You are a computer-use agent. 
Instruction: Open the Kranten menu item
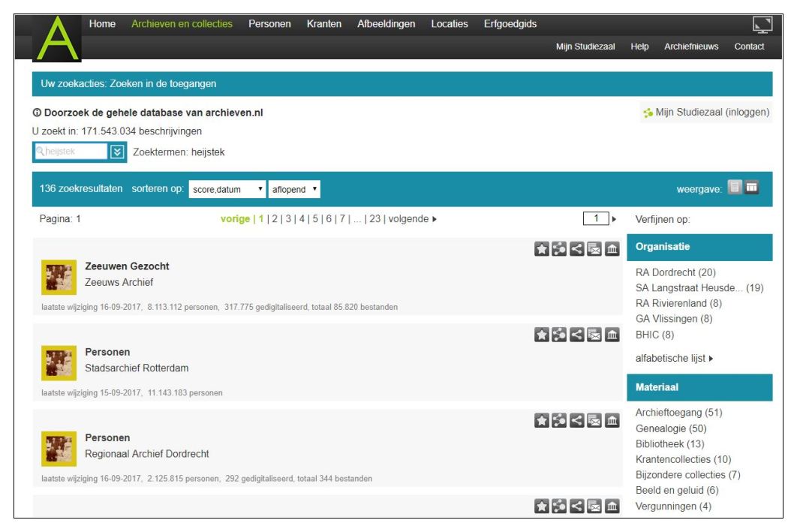pos(324,24)
